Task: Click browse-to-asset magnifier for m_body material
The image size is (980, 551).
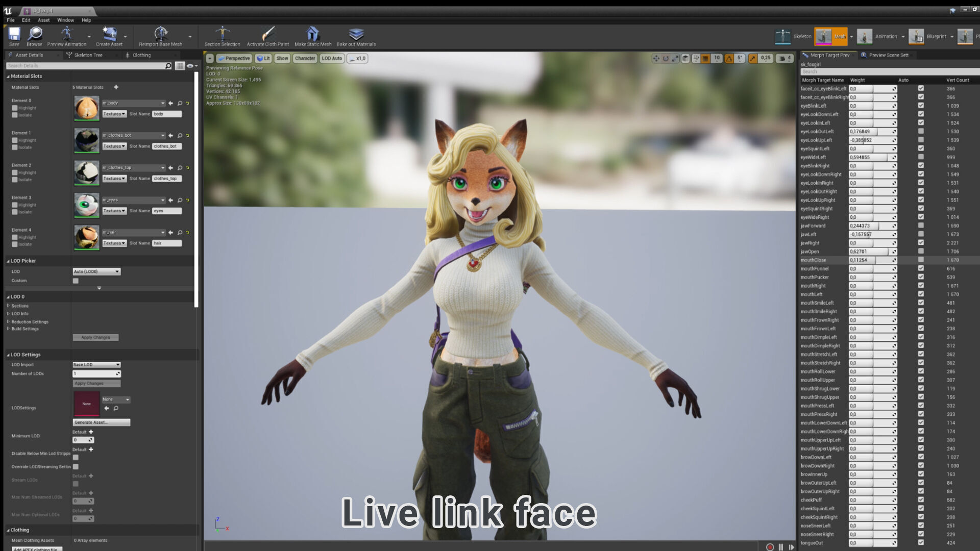Action: (x=180, y=103)
